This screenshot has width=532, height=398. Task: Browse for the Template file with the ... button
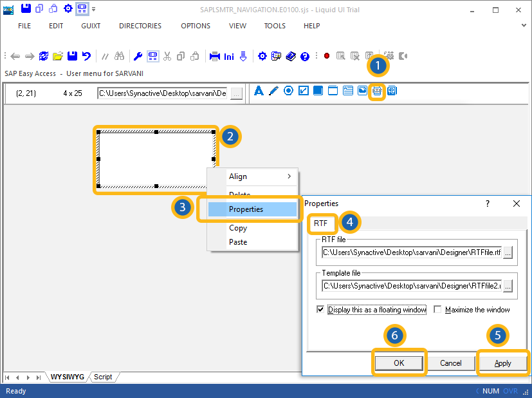click(508, 286)
